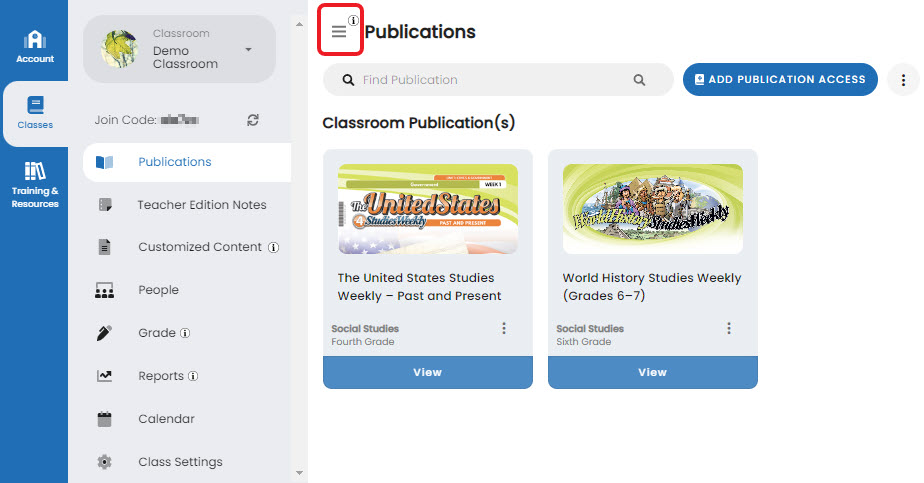Click the hamburger menu icon beside Publications

339,32
